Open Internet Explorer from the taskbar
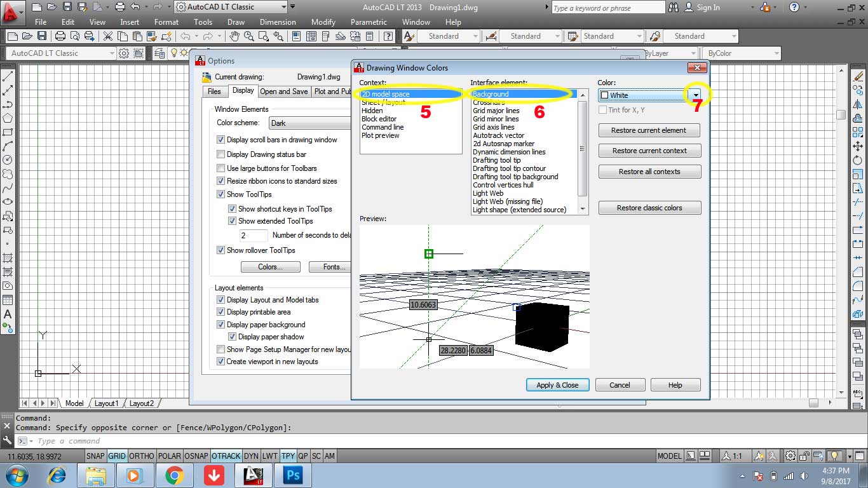Image resolution: width=868 pixels, height=488 pixels. coord(57,475)
